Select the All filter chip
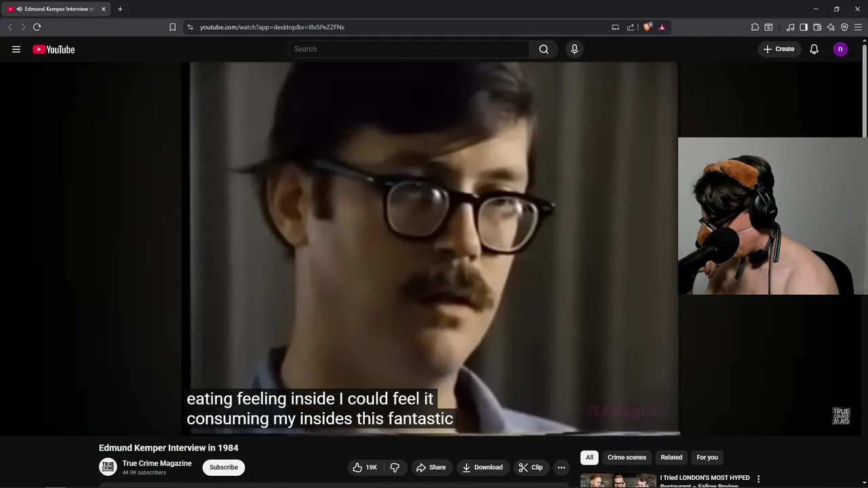The image size is (868, 488). tap(589, 457)
